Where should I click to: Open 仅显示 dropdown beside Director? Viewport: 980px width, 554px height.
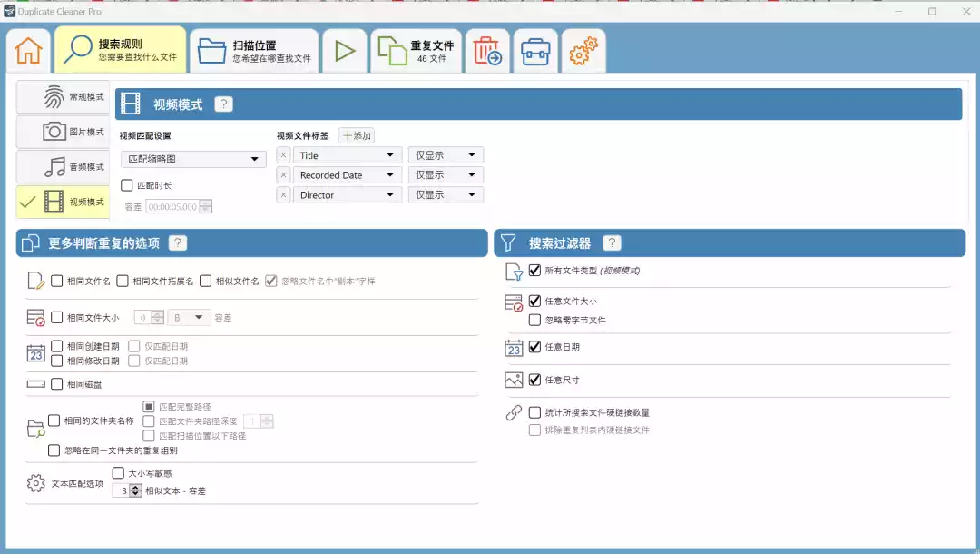[446, 195]
